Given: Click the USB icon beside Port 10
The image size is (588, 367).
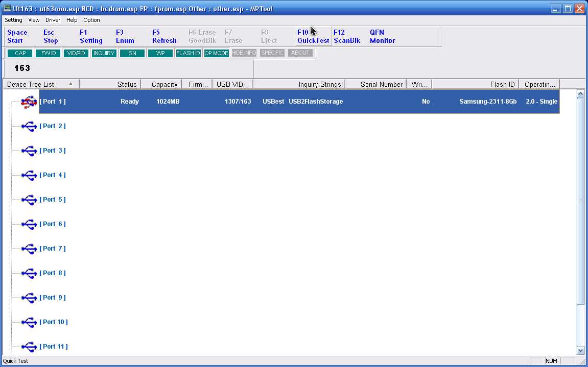Looking at the screenshot, I should click(x=29, y=322).
